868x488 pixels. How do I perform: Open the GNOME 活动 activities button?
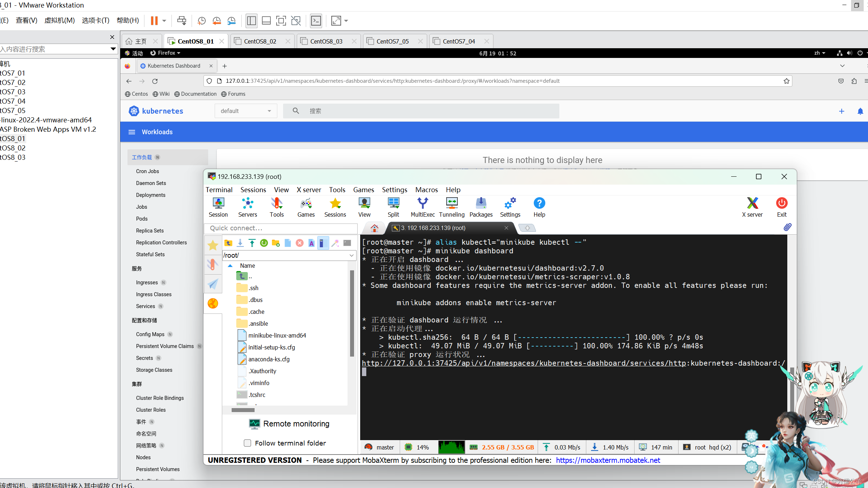pos(134,53)
